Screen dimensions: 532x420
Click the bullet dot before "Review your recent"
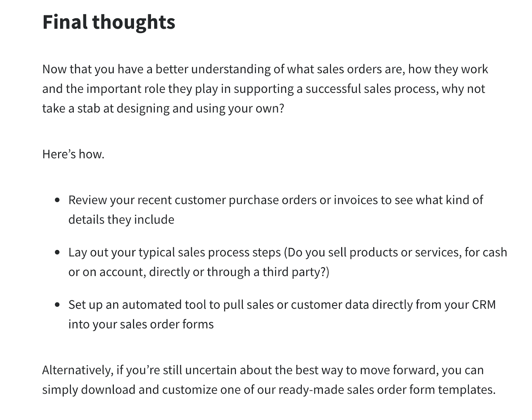(58, 200)
